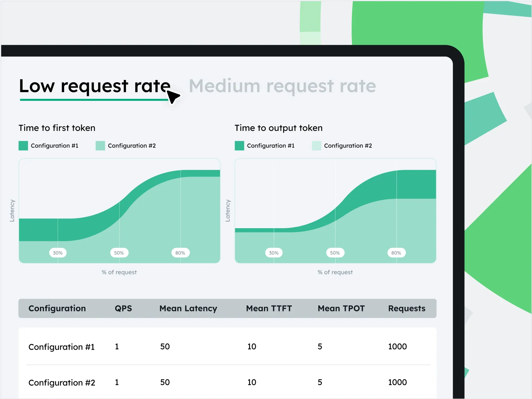Click Mean TPOT 5 for Configuration #2

[320, 383]
